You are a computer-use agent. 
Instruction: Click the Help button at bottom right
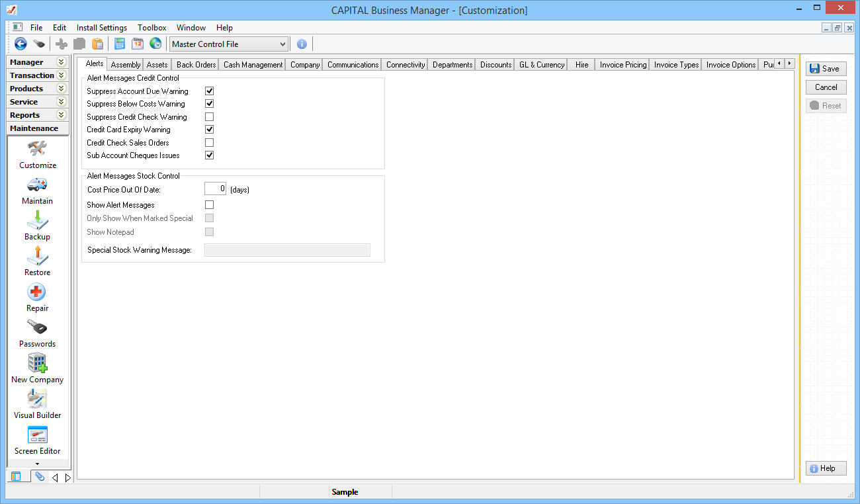pyautogui.click(x=826, y=468)
